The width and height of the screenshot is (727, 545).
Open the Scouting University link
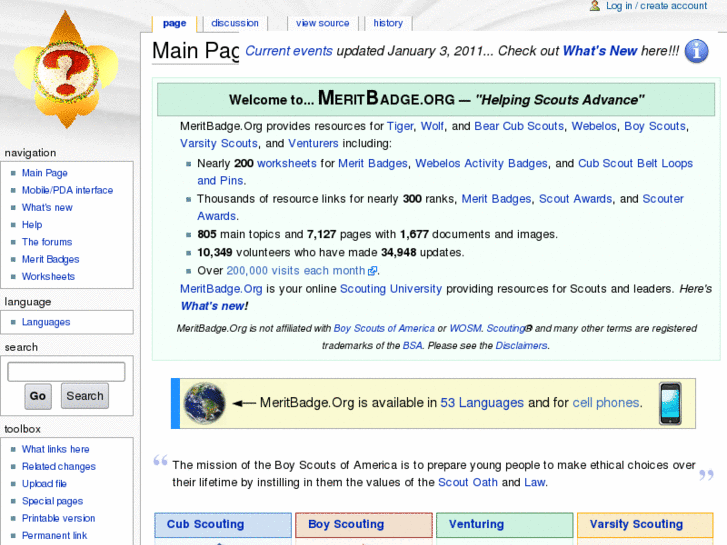point(391,289)
